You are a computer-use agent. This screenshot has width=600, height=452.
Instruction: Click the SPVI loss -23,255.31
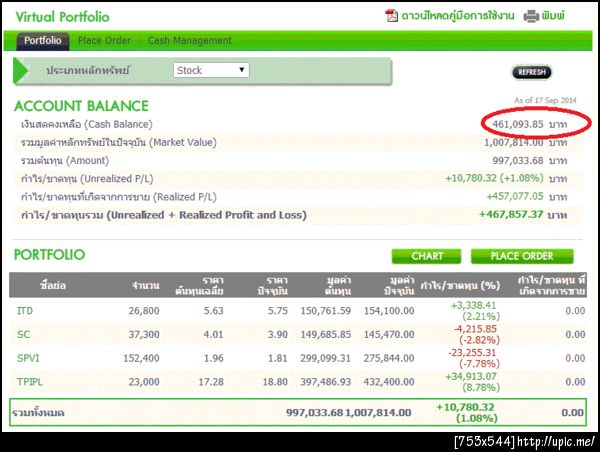click(x=472, y=352)
